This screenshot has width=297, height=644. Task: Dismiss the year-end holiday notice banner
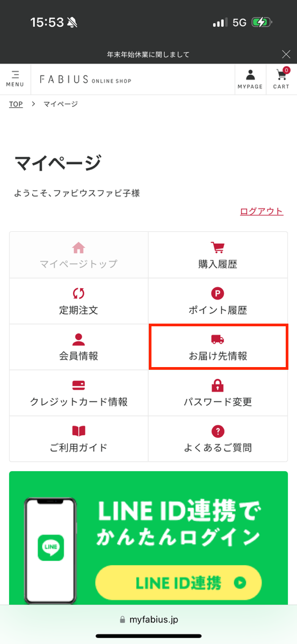click(x=286, y=54)
